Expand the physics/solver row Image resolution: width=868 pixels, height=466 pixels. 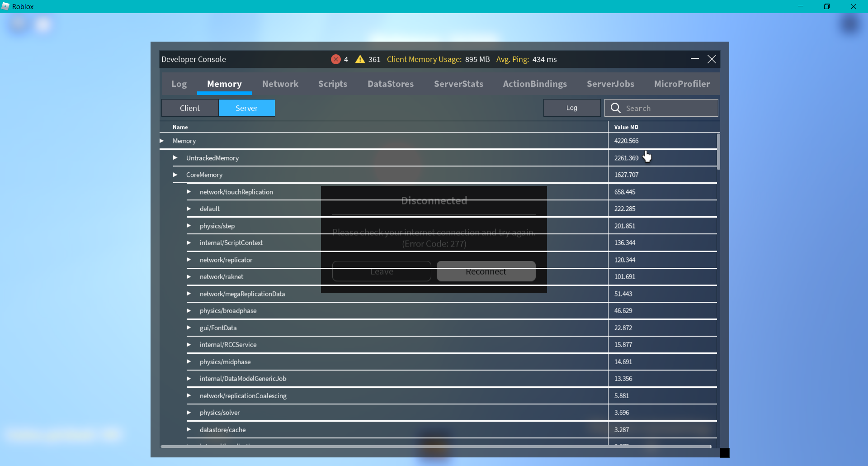point(189,412)
